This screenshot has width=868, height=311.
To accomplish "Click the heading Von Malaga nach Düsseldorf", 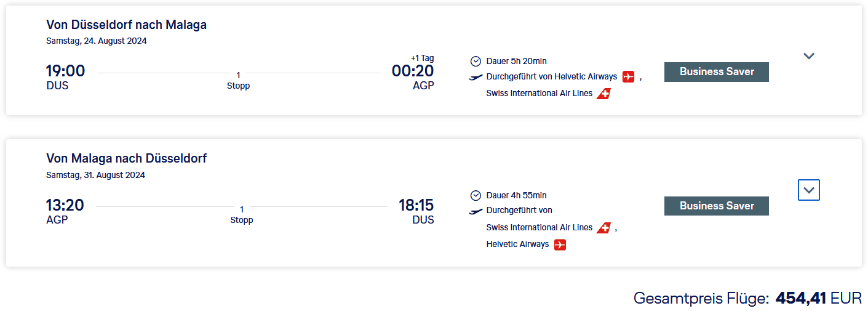I will (126, 158).
